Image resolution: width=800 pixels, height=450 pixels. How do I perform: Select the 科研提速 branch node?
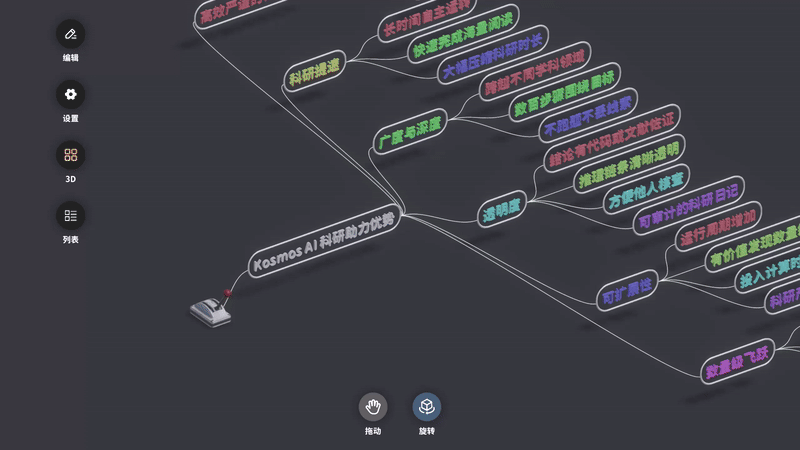coord(314,70)
